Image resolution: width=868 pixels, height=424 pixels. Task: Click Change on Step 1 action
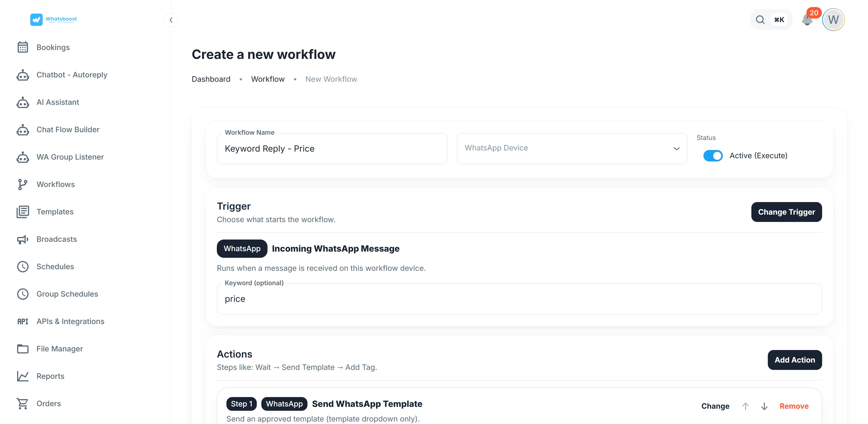715,406
